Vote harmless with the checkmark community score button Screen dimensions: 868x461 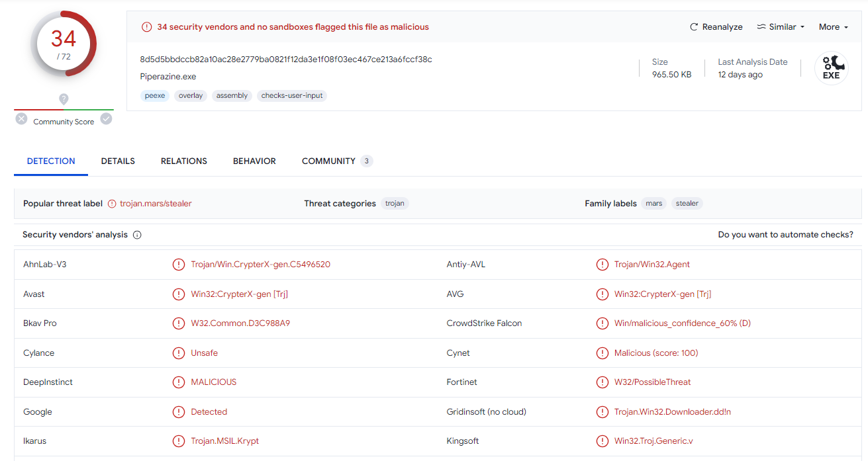click(106, 119)
